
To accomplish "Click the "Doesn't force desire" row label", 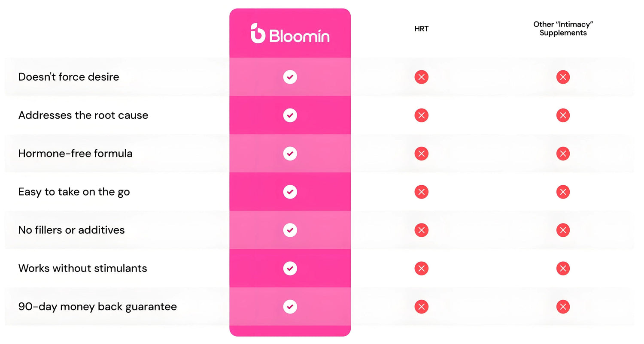I will point(69,77).
